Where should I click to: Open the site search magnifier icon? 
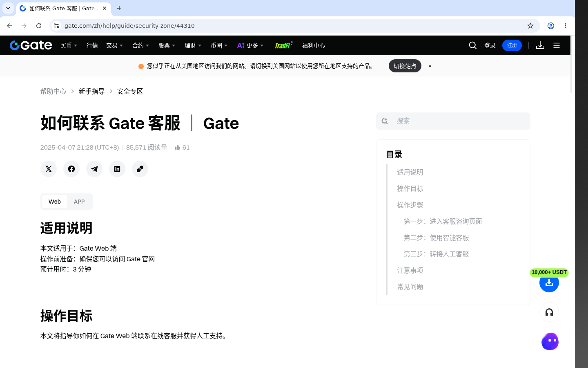pyautogui.click(x=473, y=45)
